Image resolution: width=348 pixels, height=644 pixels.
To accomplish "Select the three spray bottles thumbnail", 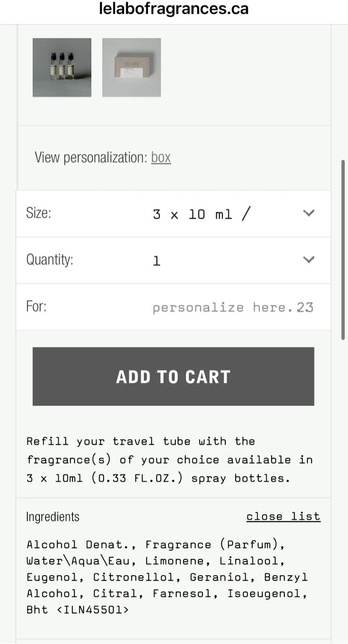I will tap(61, 68).
